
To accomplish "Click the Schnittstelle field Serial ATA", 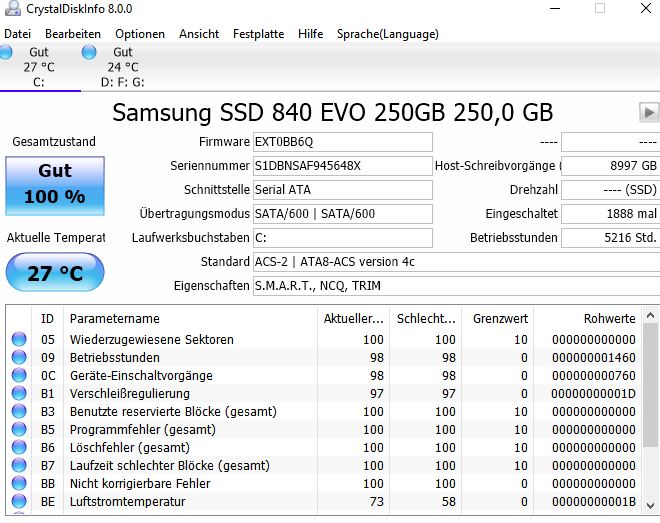I will (343, 190).
